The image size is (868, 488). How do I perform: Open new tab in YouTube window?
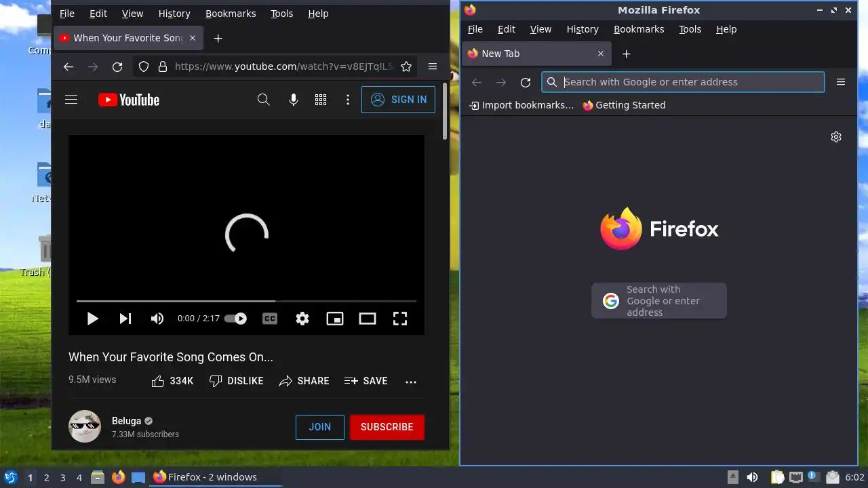pyautogui.click(x=218, y=39)
